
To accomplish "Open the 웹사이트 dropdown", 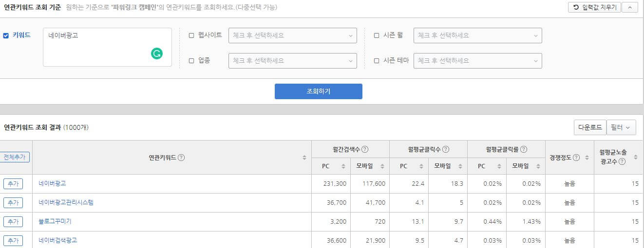I will [293, 35].
